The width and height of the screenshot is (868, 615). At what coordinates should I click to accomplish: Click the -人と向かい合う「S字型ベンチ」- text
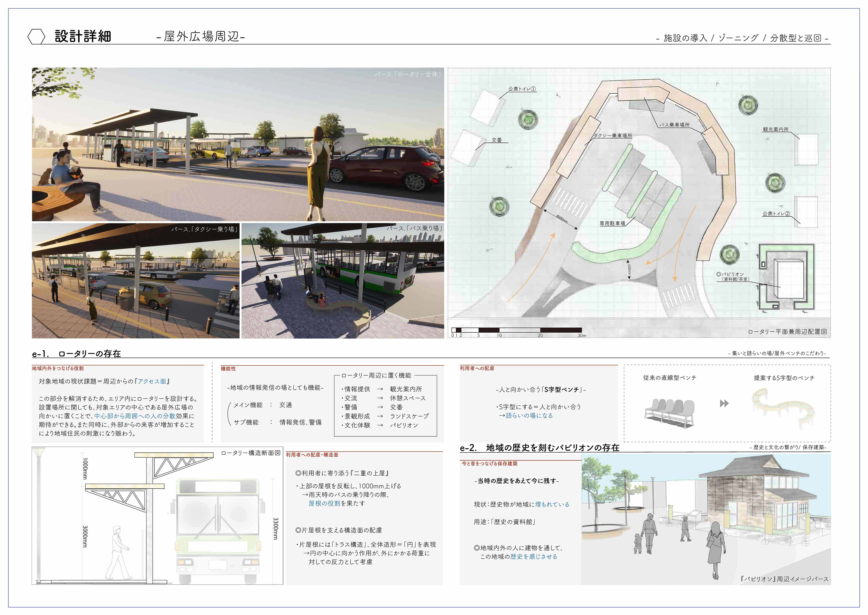pyautogui.click(x=540, y=389)
